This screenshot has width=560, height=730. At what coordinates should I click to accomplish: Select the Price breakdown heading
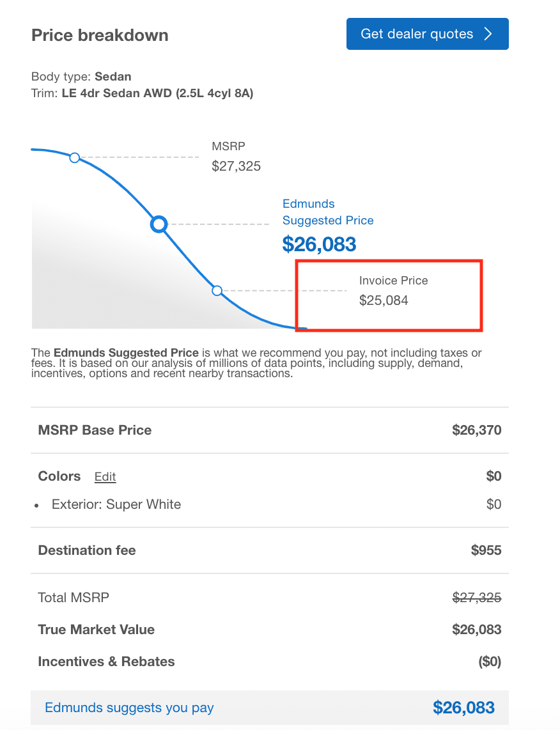pyautogui.click(x=99, y=35)
